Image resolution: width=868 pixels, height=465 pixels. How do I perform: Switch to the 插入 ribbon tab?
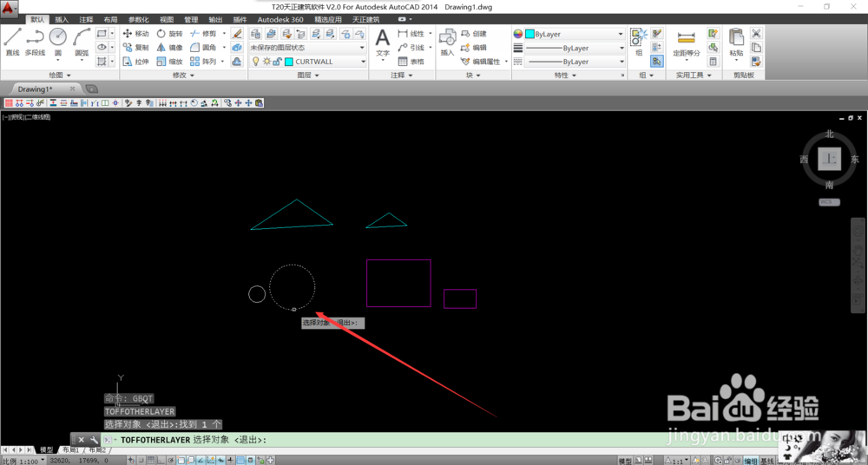(x=62, y=19)
